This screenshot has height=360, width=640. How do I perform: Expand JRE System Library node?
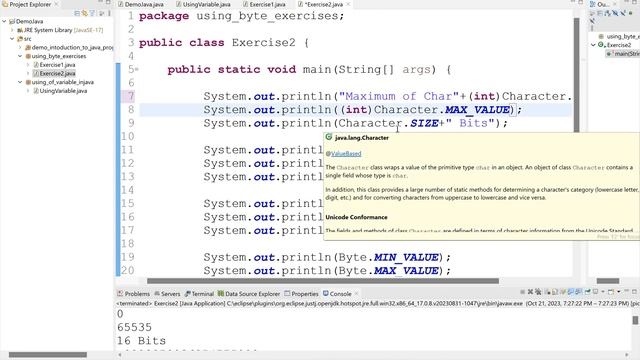12,30
